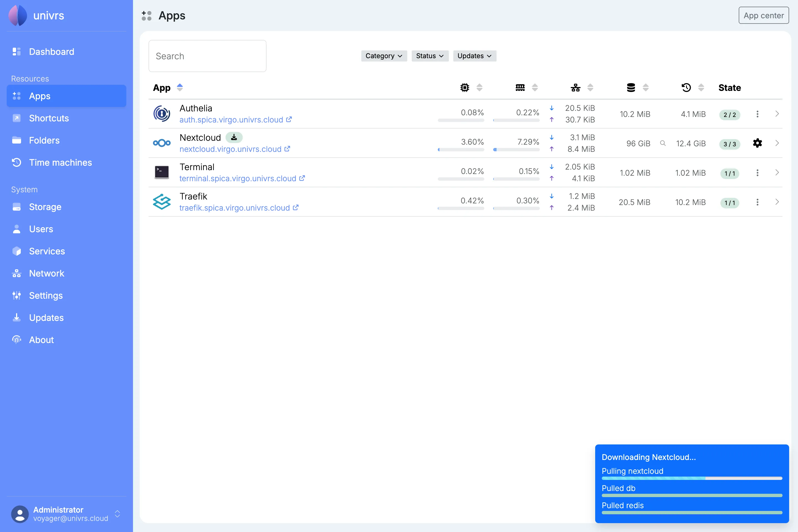
Task: Click magnifier icon next to 96 GiB
Action: click(x=663, y=143)
